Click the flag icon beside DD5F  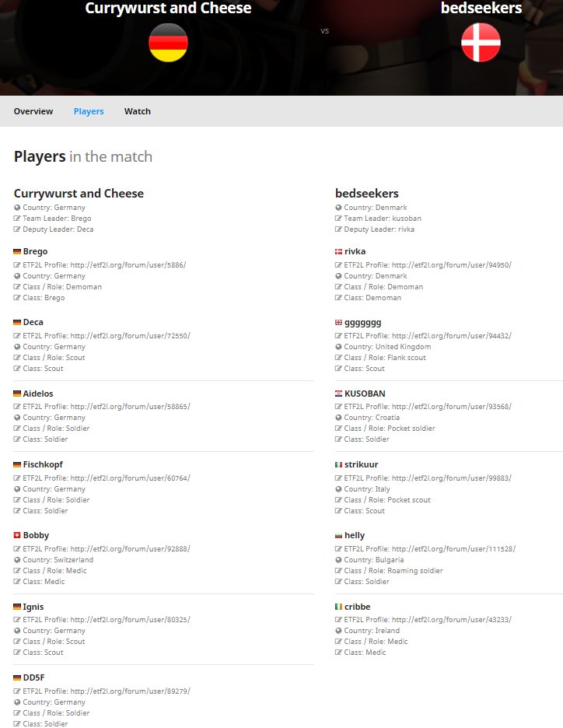[x=17, y=678]
